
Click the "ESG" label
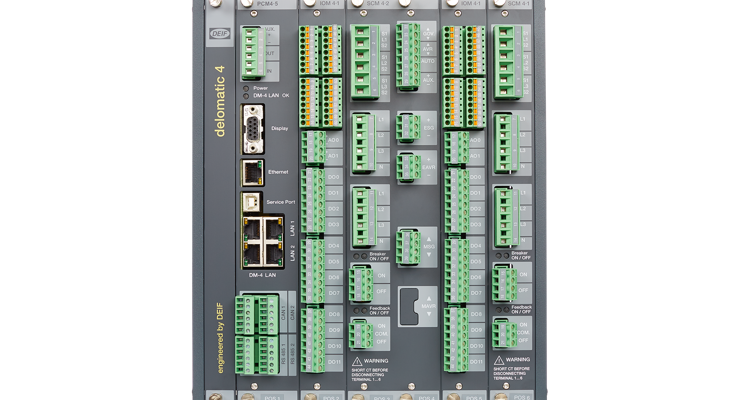[x=429, y=128]
